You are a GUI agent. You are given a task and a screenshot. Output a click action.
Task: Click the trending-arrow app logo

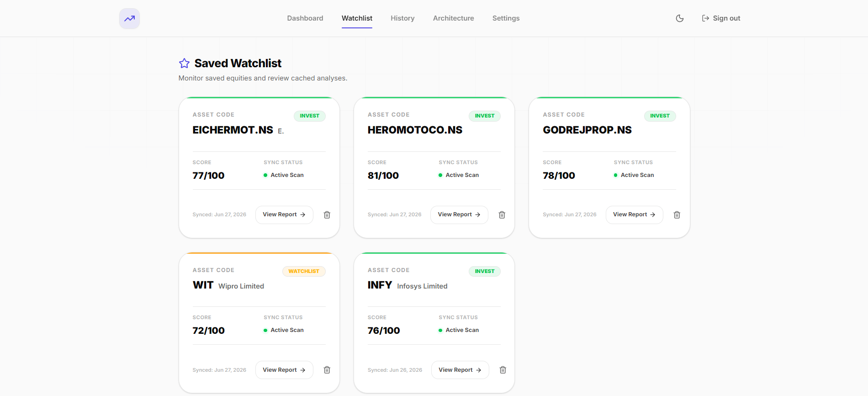(129, 18)
